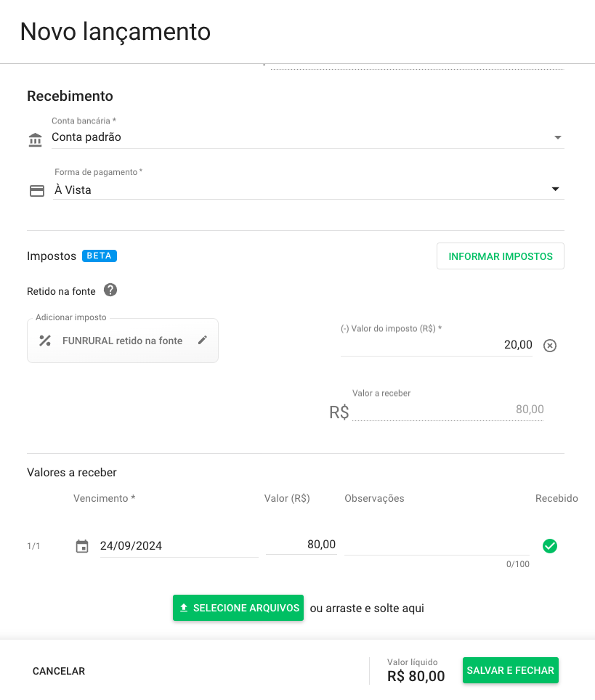The height and width of the screenshot is (700, 595).
Task: Click the help question mark next to Retido na fonte
Action: click(x=110, y=290)
